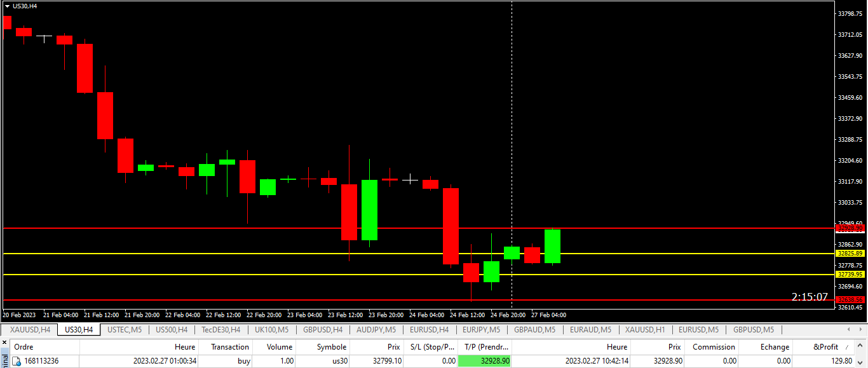This screenshot has height=368, width=868.
Task: Sort by the Ordre column header
Action: coord(44,347)
